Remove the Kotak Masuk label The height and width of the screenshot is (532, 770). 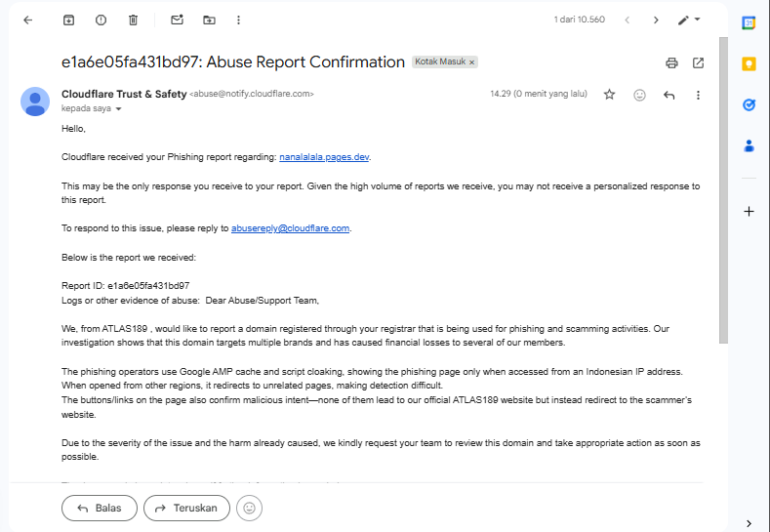[x=472, y=62]
